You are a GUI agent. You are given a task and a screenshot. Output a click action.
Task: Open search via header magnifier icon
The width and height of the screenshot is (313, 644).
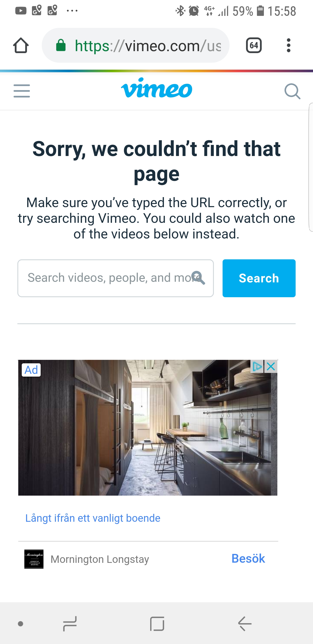pos(292,92)
